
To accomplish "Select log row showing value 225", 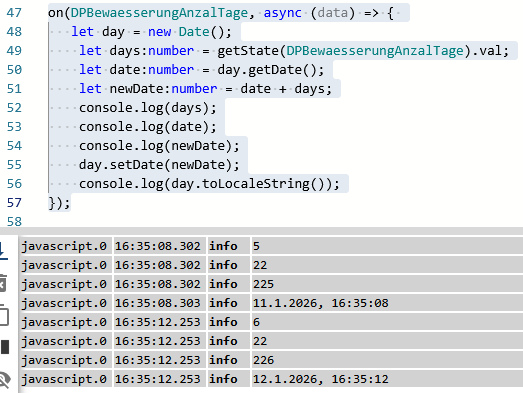I will [271, 284].
